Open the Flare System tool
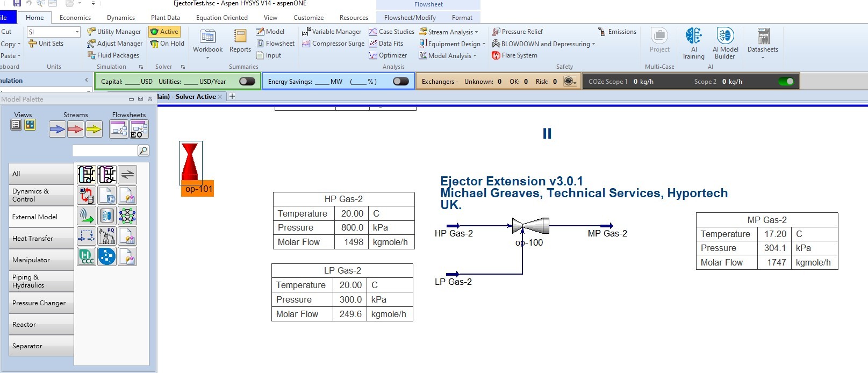The image size is (868, 373). [x=514, y=55]
